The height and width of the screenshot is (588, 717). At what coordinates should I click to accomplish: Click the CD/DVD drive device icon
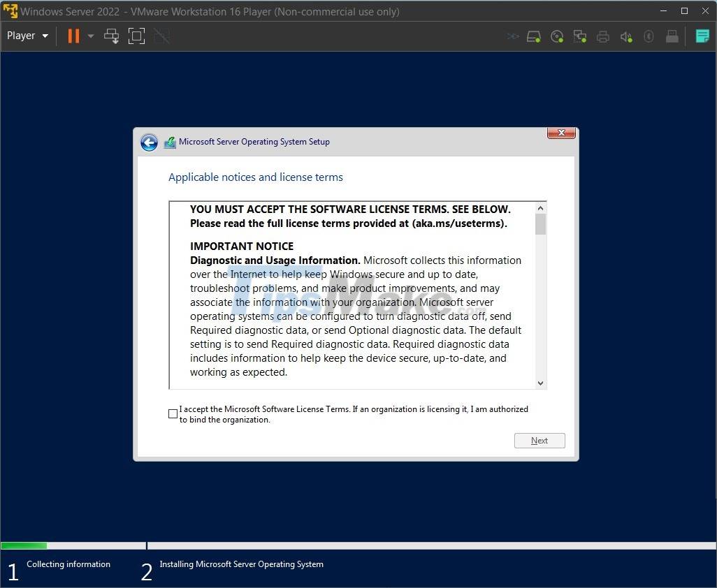click(x=557, y=36)
